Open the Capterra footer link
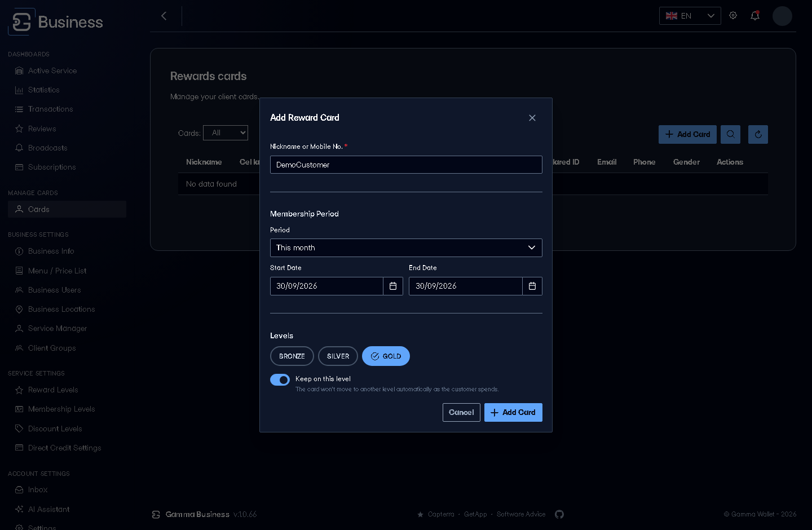812x530 pixels. 441,514
